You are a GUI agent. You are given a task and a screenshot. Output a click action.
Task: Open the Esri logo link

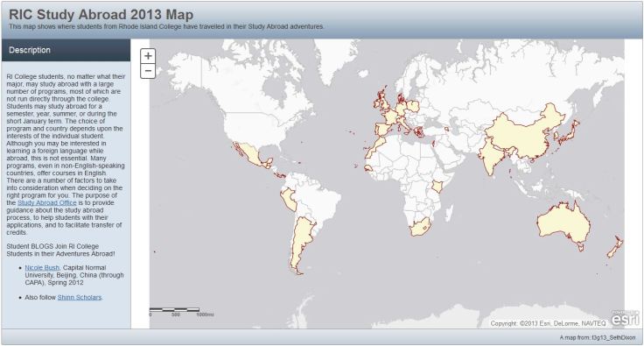[x=625, y=319]
